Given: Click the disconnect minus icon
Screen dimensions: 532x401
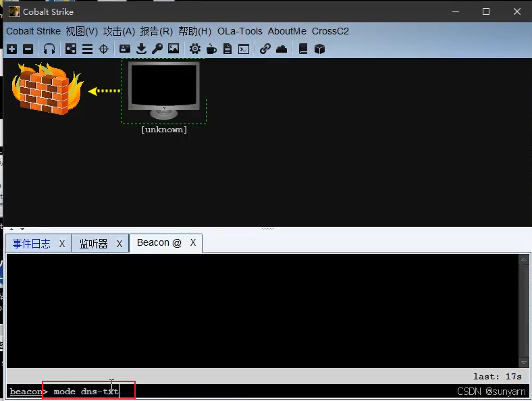Looking at the screenshot, I should click(28, 49).
